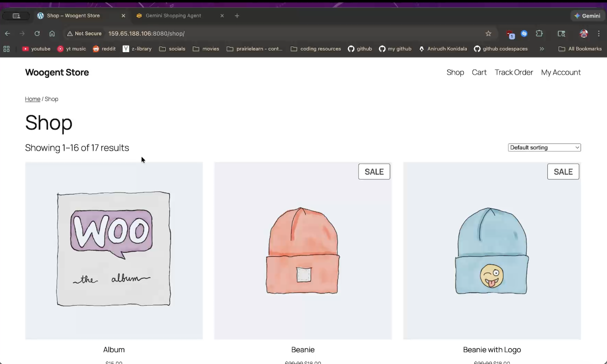Open the Cart menu item
607x364 pixels.
479,72
